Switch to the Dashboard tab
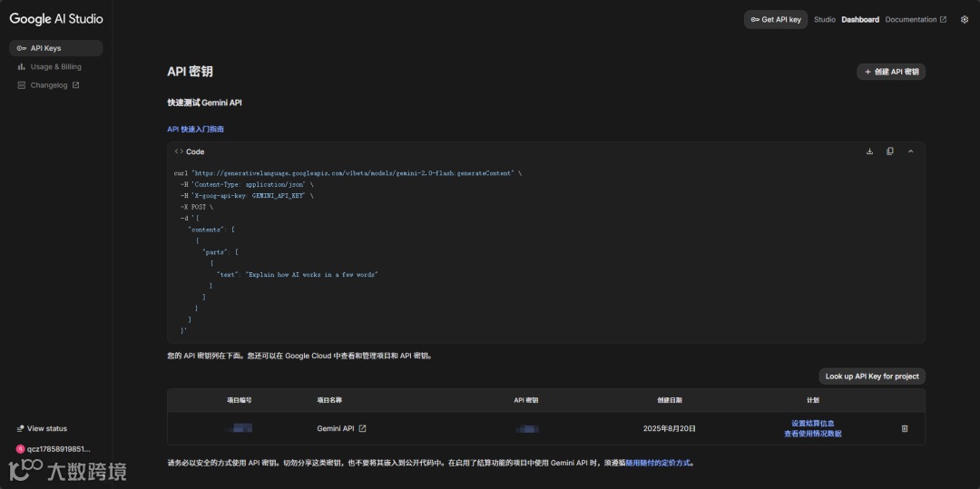Image resolution: width=980 pixels, height=489 pixels. (860, 19)
